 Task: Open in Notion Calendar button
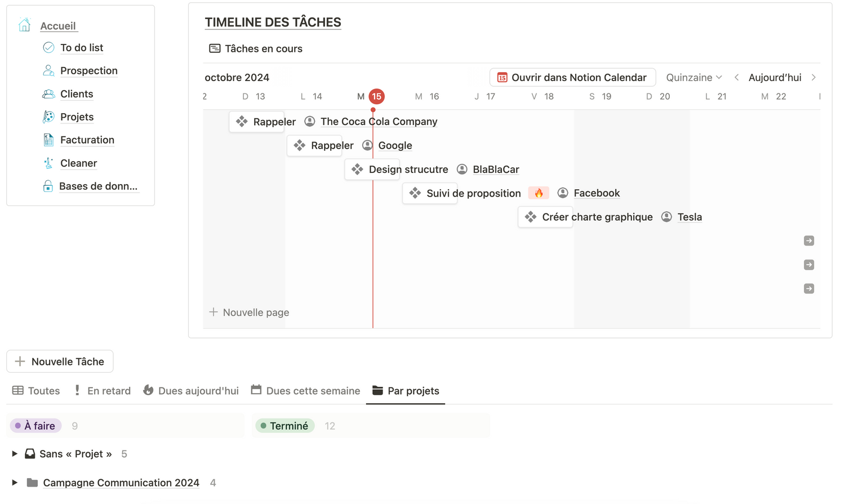[x=572, y=78]
